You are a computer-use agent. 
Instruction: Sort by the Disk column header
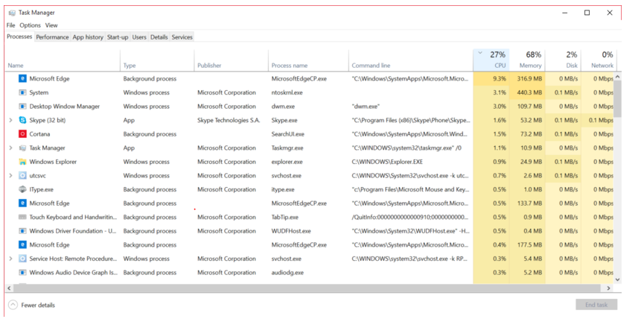tap(563, 60)
